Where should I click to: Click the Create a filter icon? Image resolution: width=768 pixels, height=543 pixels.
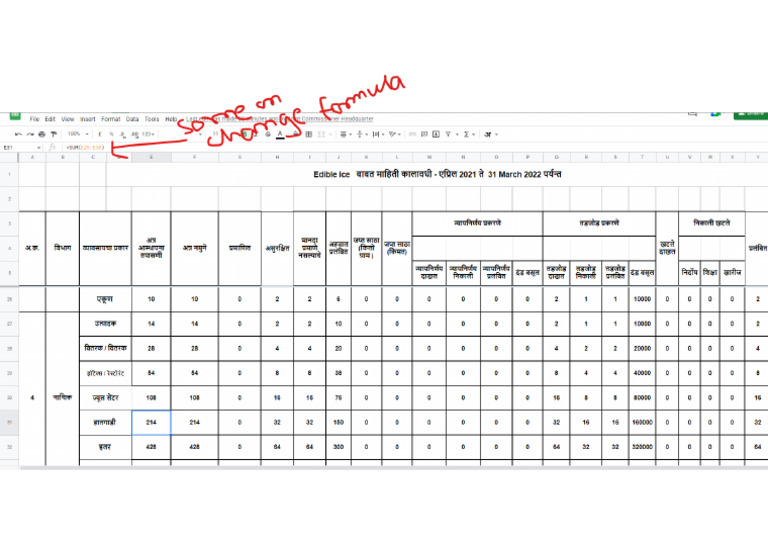point(448,134)
